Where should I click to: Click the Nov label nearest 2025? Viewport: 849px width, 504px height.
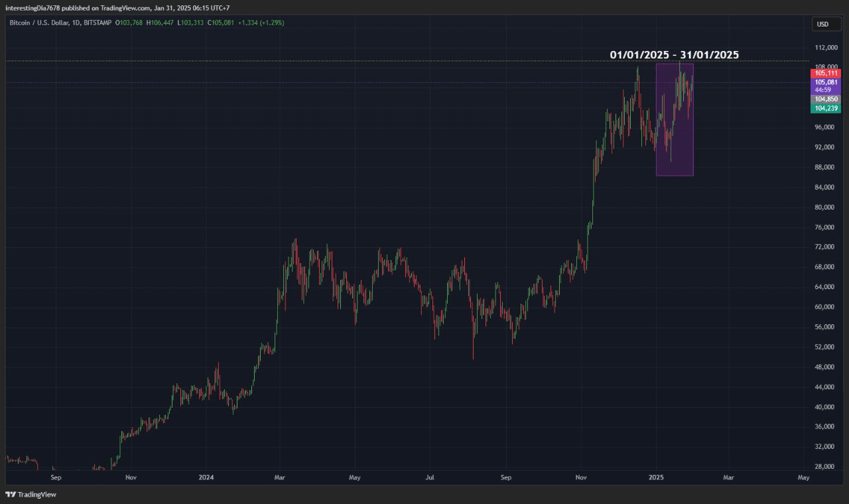(582, 477)
